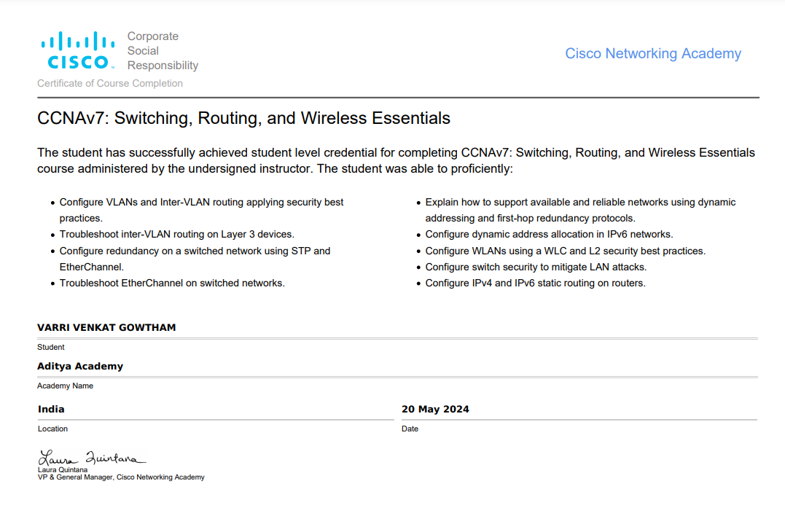Select the Troubleshoot inter-VLAN routing bullet

coord(176,235)
